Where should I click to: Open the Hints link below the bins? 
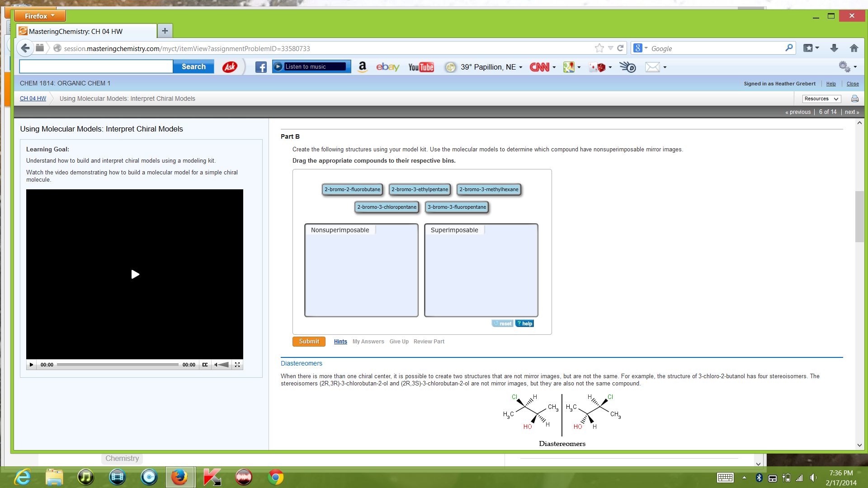click(340, 341)
